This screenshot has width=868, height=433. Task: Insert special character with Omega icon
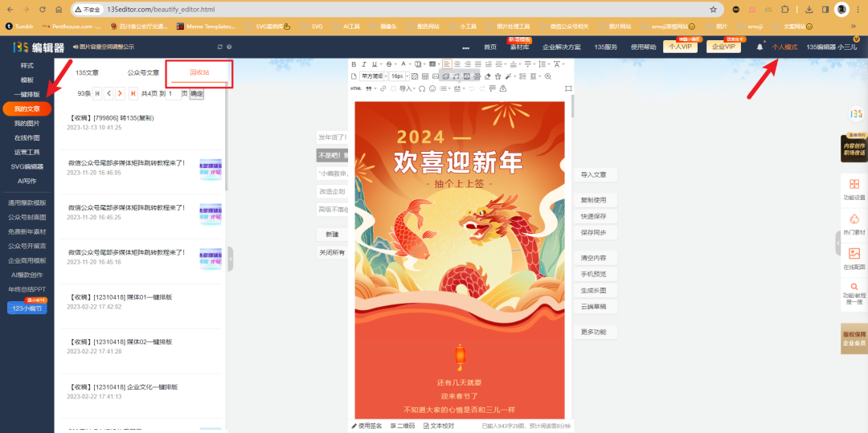(x=422, y=88)
